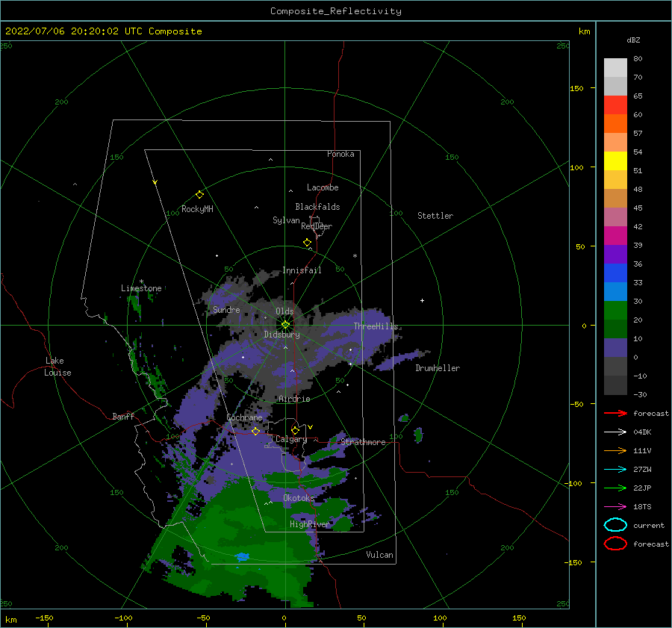Viewport: 672px width, 628px height.
Task: Click yellow diamond marker below Cochrane
Action: click(256, 431)
